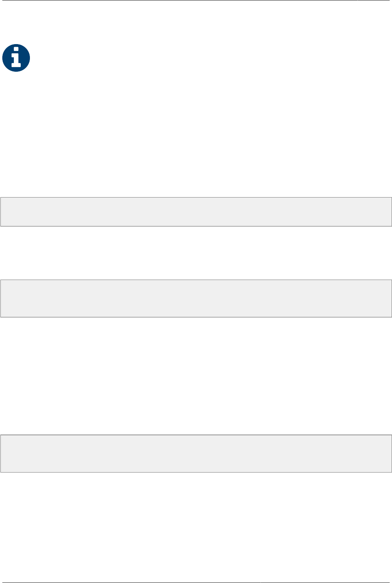Click the blank area between the middle and bottom boxes
The width and height of the screenshot is (392, 583).
(x=196, y=376)
